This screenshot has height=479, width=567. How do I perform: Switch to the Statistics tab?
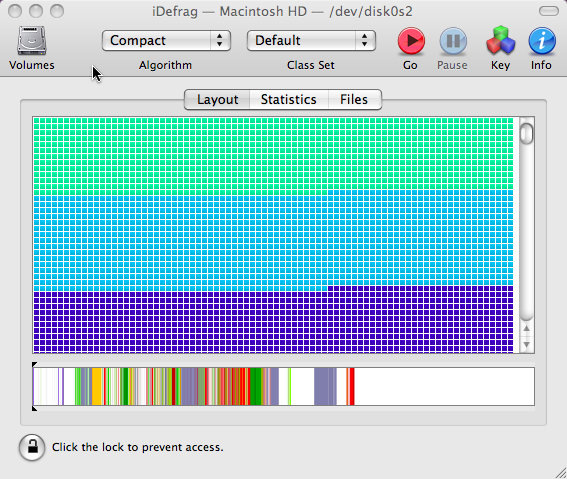coord(289,99)
